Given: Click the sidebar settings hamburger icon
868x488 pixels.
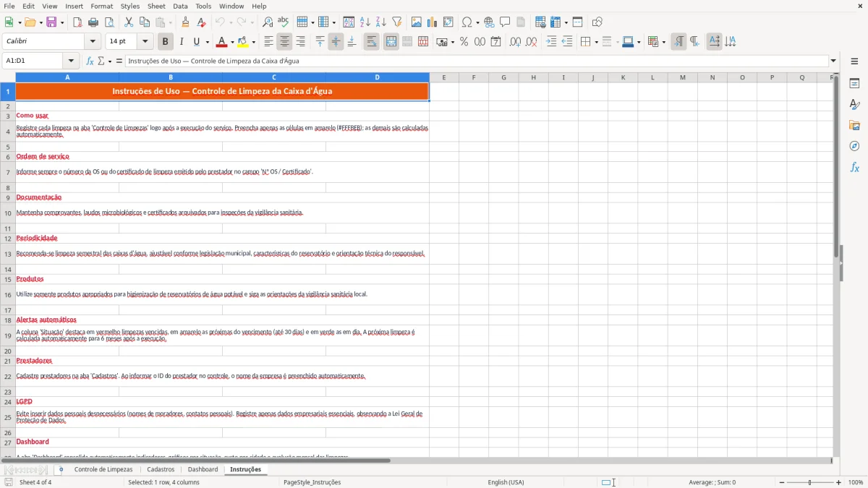Looking at the screenshot, I should 854,61.
